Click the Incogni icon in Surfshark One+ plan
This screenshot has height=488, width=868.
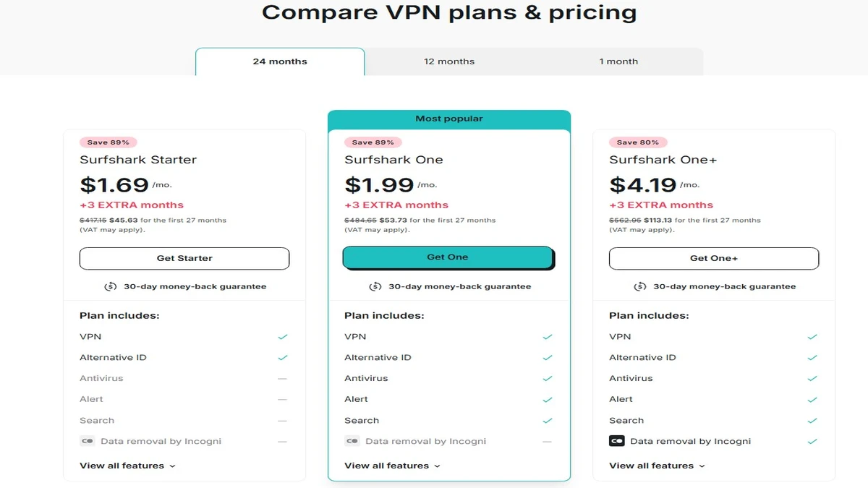coord(616,441)
